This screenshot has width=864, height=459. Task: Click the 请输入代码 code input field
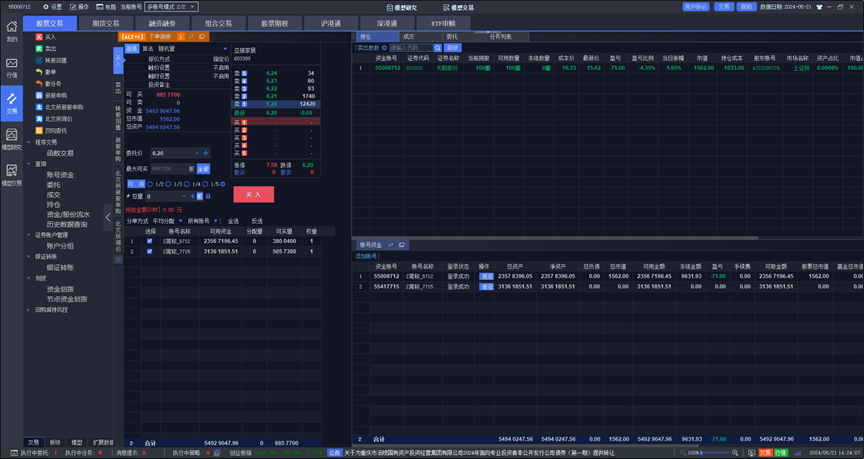(411, 48)
